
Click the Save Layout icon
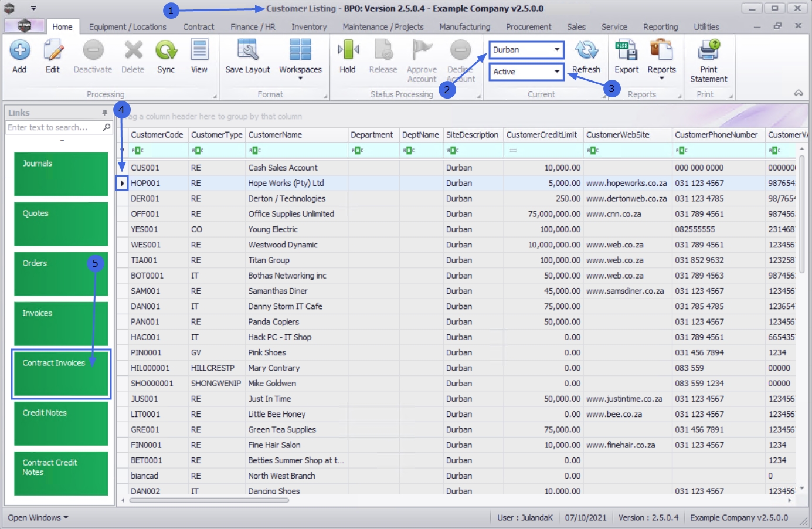coord(247,51)
